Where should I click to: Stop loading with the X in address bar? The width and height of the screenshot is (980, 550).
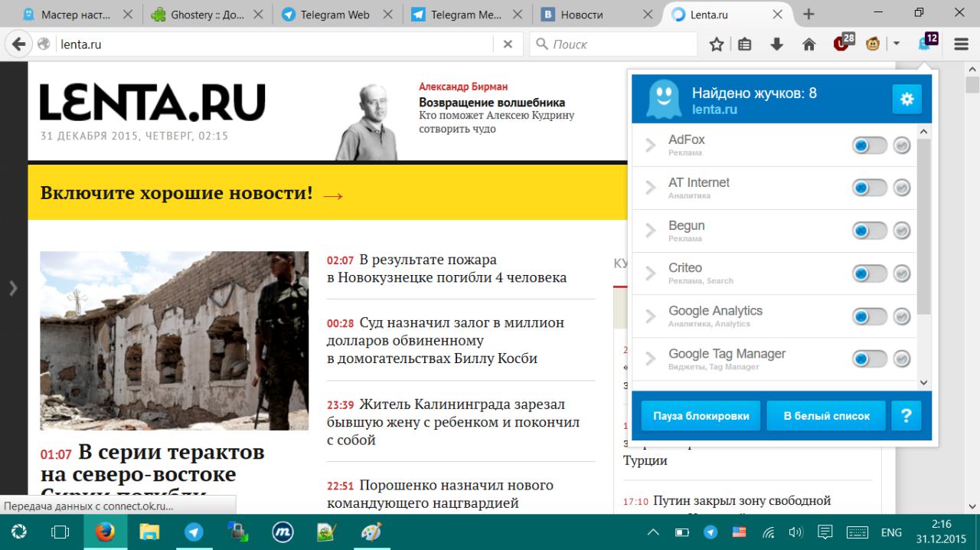(508, 44)
